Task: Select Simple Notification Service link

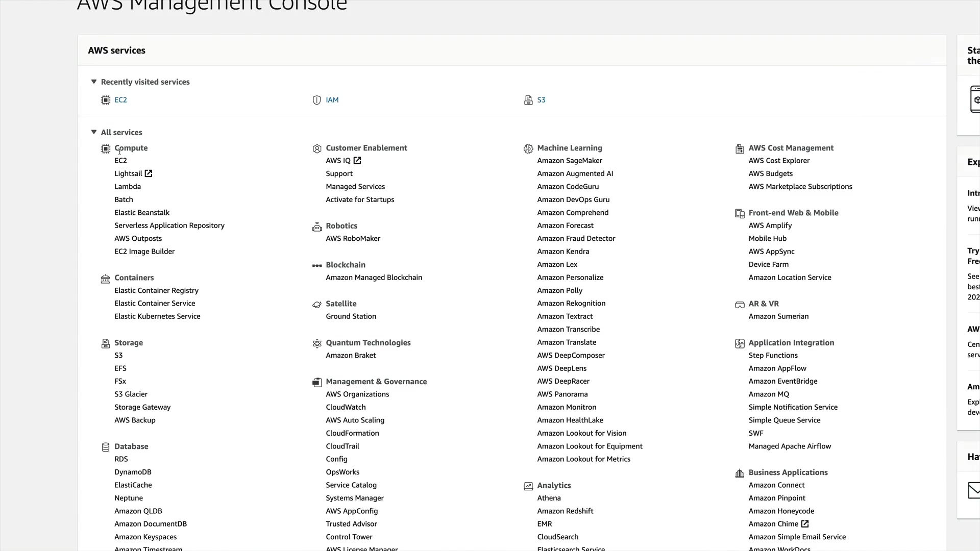Action: tap(793, 407)
